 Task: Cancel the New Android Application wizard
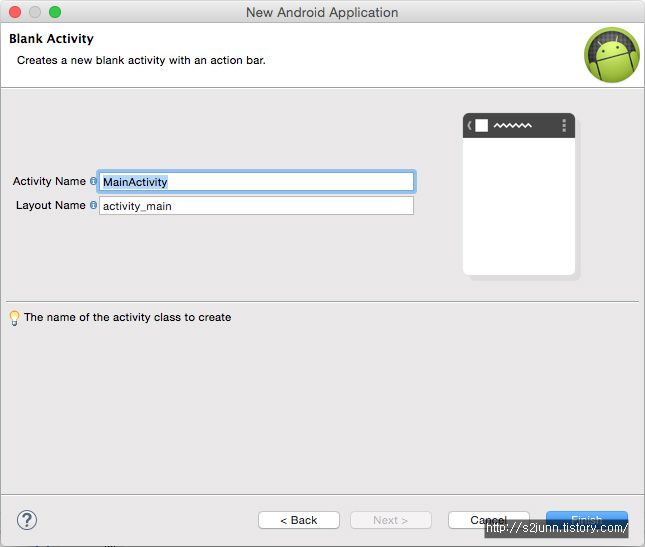pos(488,520)
